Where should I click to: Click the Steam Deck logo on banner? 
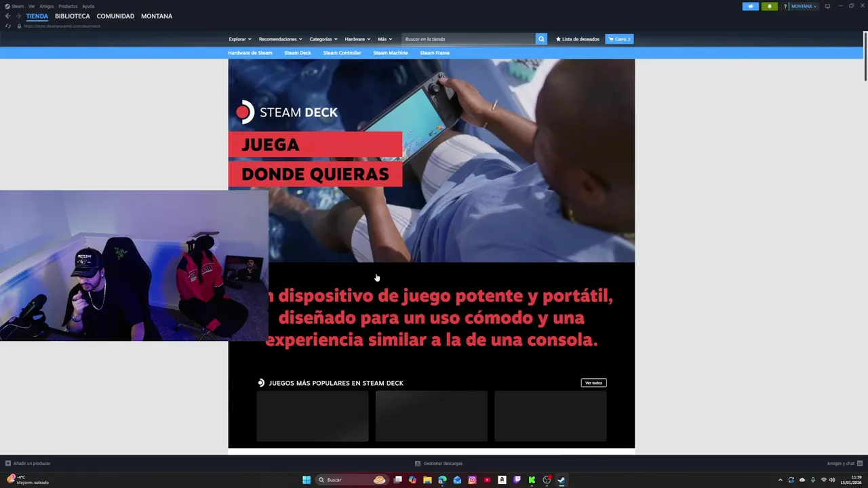[287, 113]
